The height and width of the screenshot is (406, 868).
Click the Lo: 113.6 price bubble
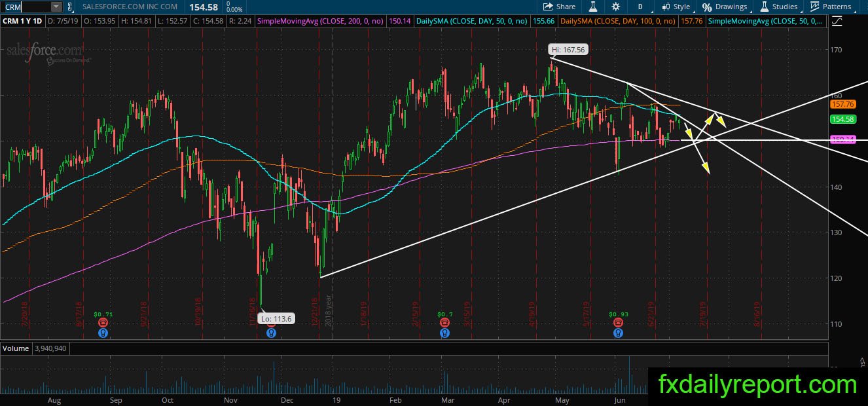tap(275, 320)
